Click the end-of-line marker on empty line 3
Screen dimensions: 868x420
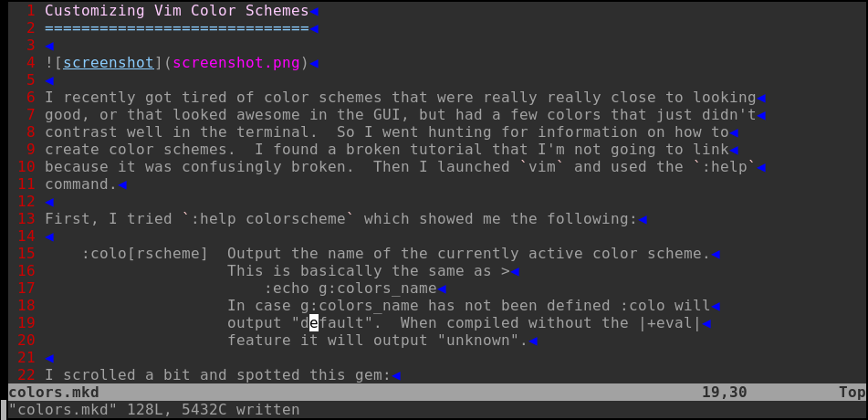(49, 45)
